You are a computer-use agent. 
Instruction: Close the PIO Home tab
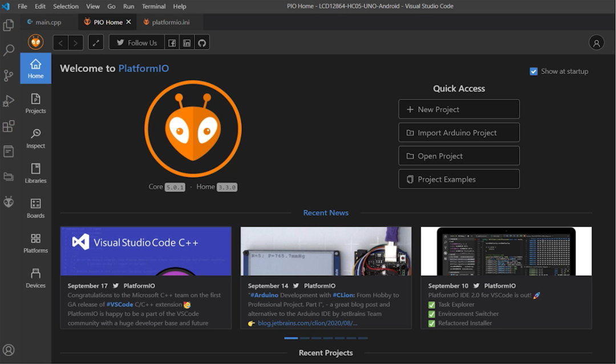tap(128, 22)
